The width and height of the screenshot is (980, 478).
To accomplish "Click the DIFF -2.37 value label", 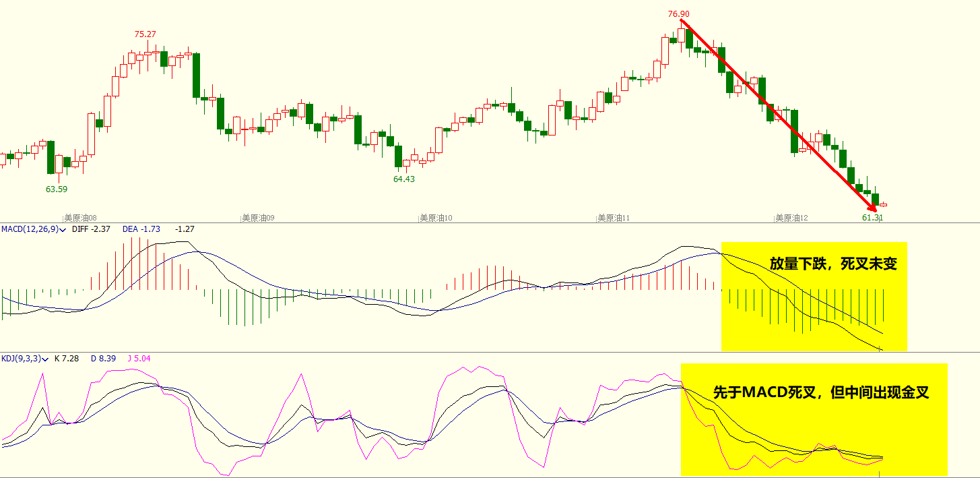I will [x=91, y=229].
